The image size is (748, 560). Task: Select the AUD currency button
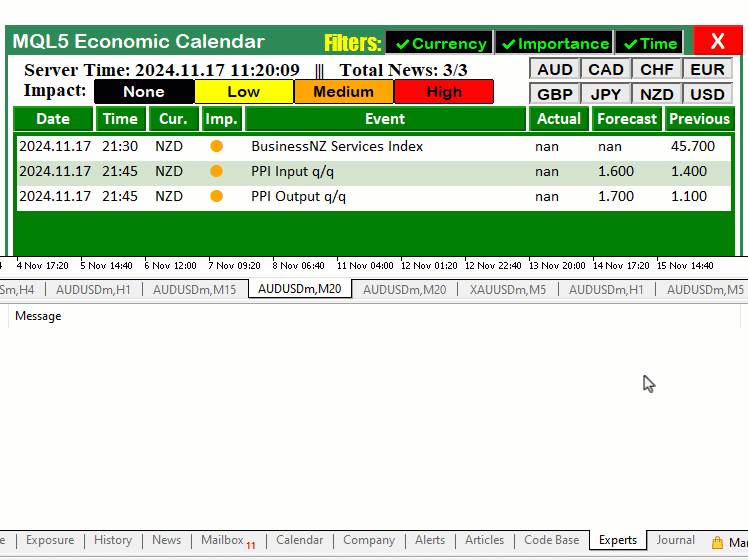(554, 70)
